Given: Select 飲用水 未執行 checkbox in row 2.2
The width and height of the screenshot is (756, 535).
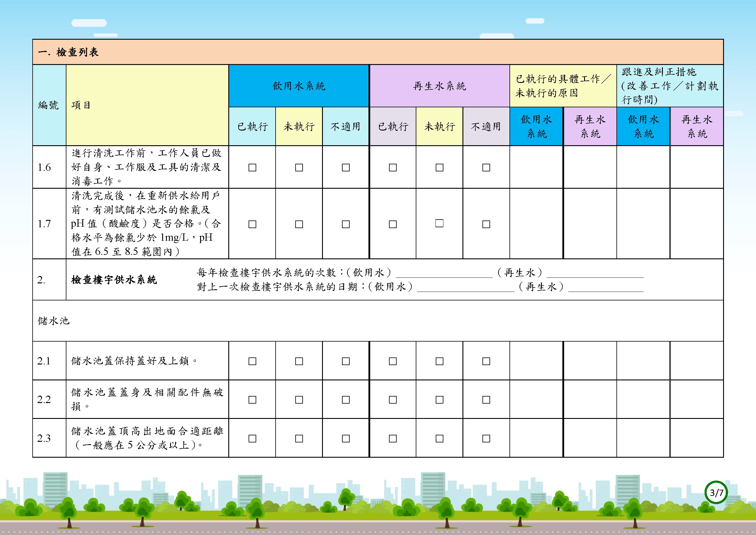Looking at the screenshot, I should [x=299, y=399].
